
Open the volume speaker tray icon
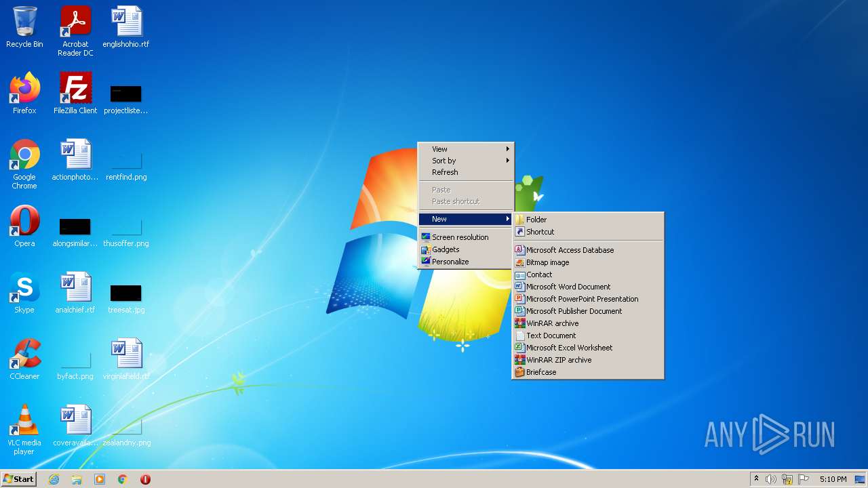[770, 479]
